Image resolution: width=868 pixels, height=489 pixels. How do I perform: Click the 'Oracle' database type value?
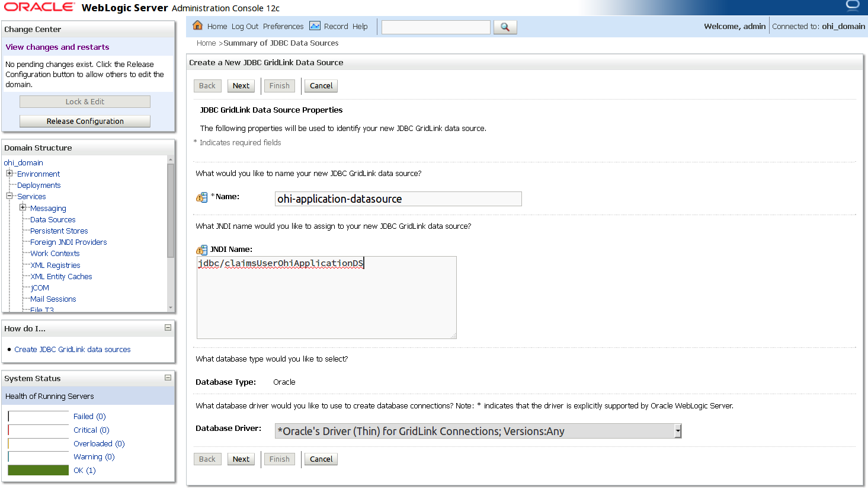point(284,382)
